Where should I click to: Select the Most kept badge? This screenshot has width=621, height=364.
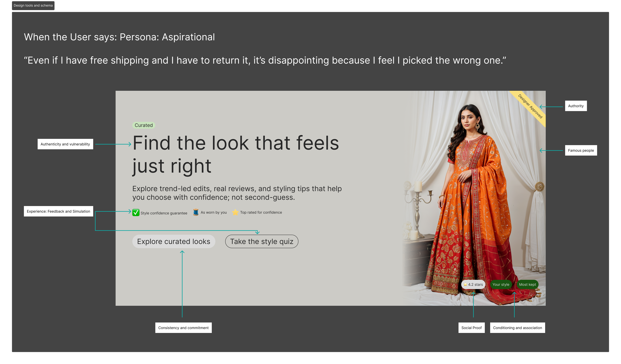tap(527, 284)
